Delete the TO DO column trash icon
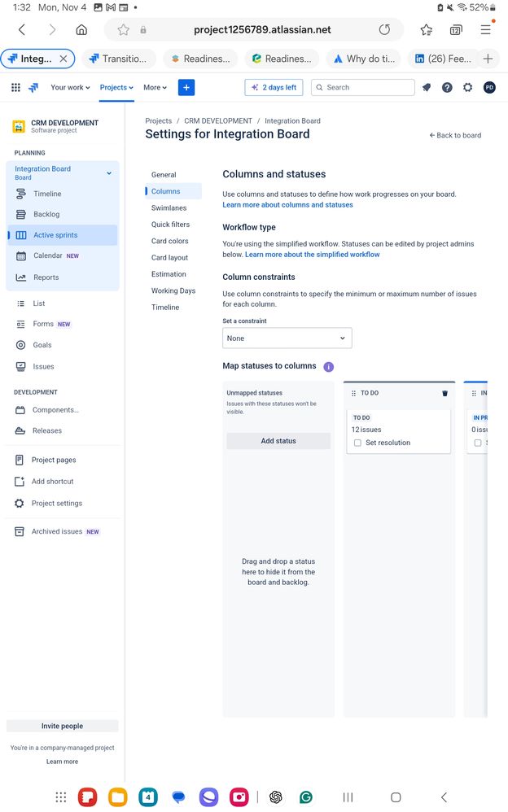This screenshot has width=508, height=812. [x=444, y=393]
